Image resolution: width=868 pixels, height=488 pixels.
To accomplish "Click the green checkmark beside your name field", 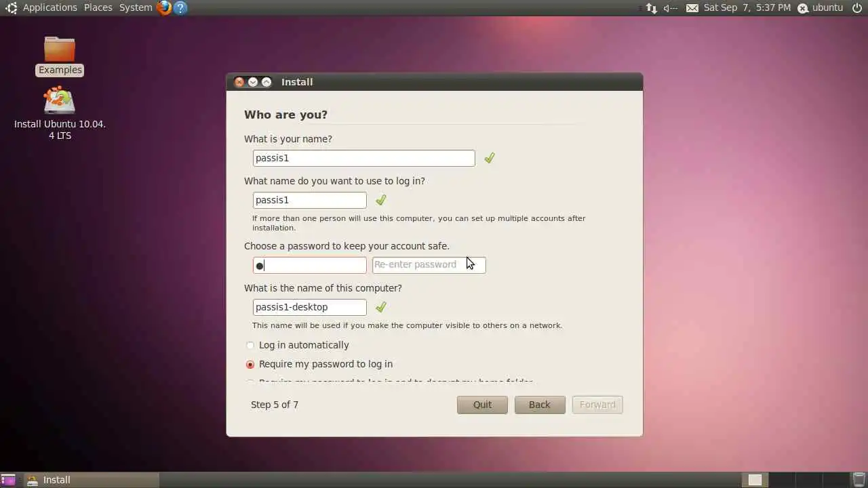I will click(489, 158).
